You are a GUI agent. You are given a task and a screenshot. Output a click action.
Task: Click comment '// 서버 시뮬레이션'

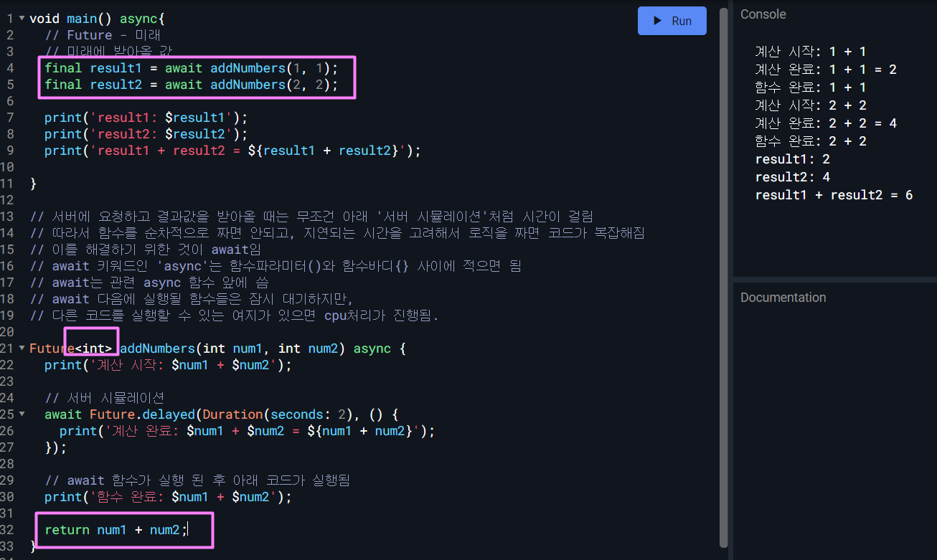coord(105,398)
